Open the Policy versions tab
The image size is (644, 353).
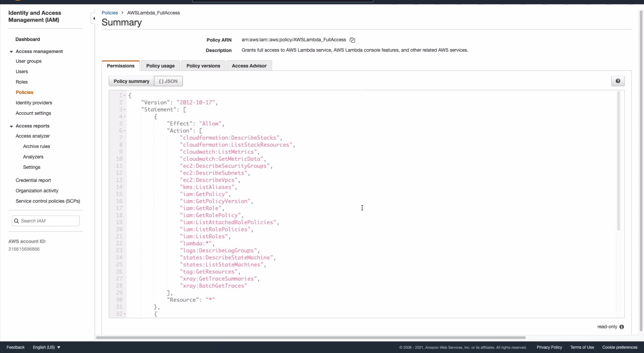pyautogui.click(x=203, y=66)
